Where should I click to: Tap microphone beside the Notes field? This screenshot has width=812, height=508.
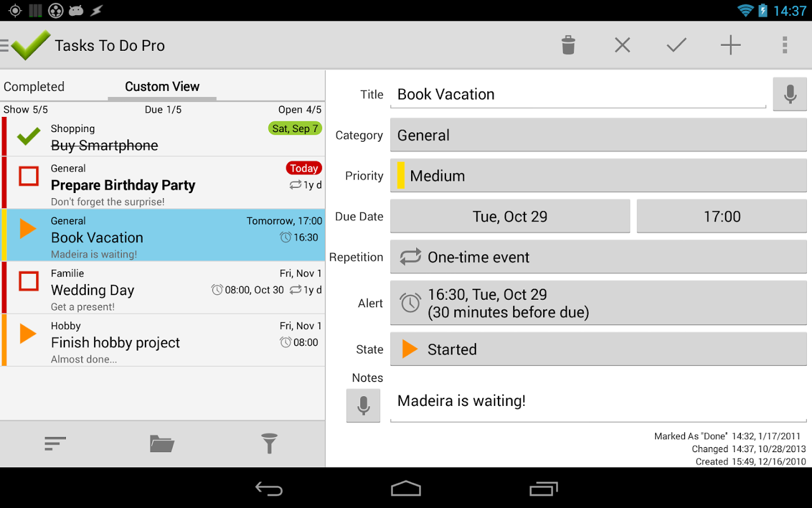(x=363, y=405)
